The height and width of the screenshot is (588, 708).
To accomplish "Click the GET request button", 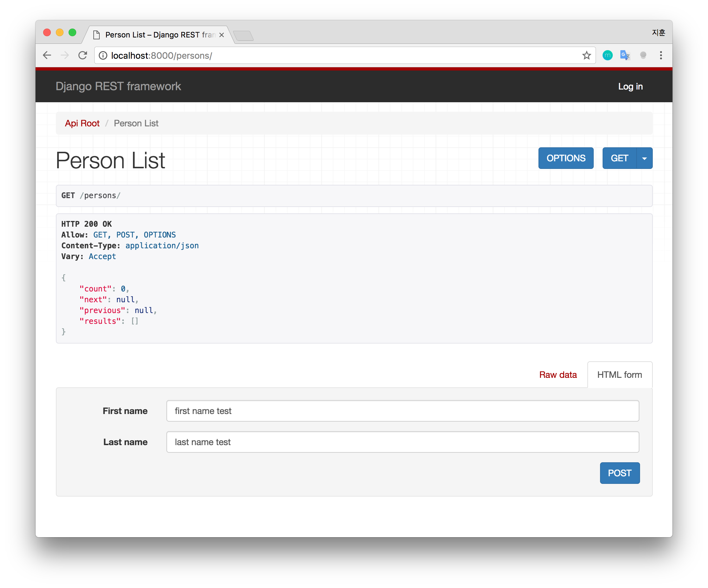I will pyautogui.click(x=619, y=158).
